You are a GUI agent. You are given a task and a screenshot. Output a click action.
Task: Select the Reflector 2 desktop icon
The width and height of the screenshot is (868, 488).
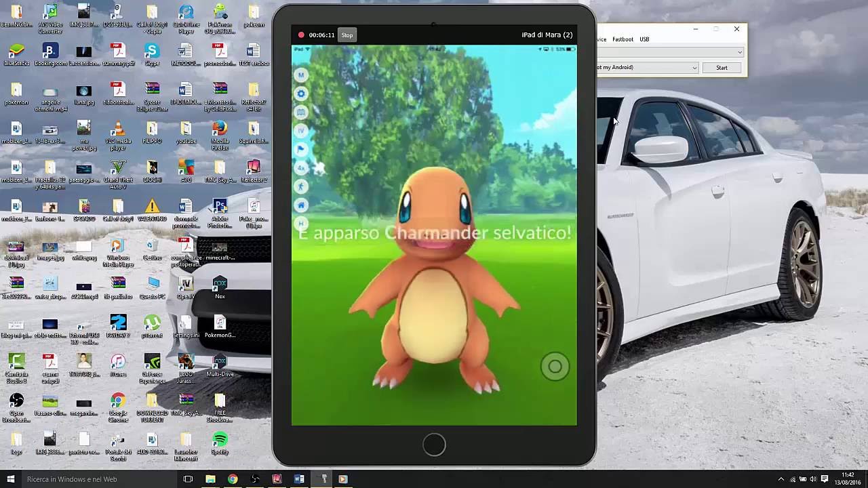tap(254, 171)
